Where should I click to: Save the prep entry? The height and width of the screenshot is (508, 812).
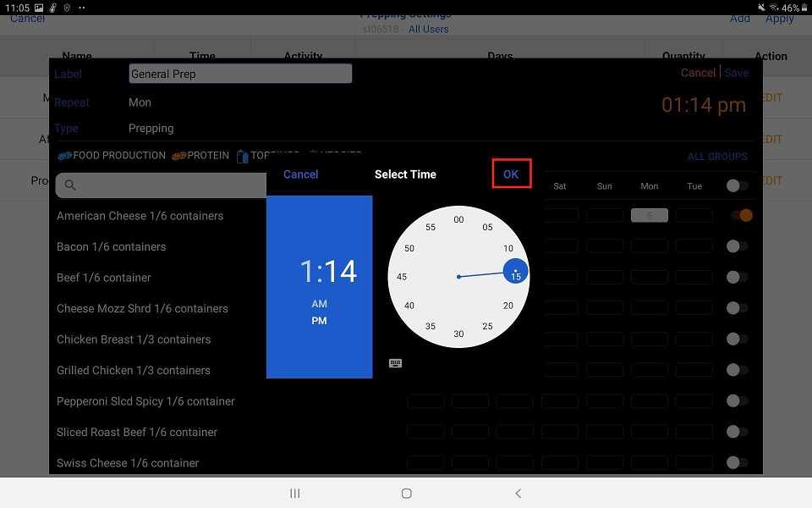coord(737,73)
